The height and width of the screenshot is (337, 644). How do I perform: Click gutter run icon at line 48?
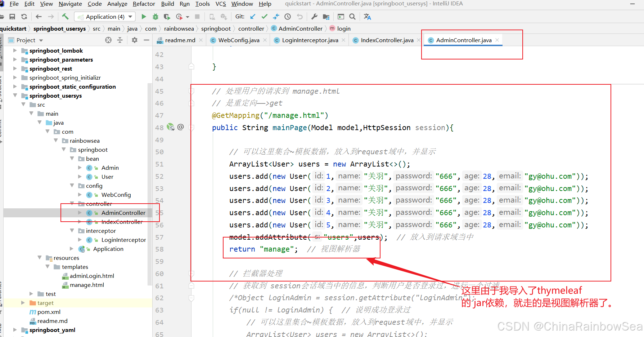pos(170,127)
